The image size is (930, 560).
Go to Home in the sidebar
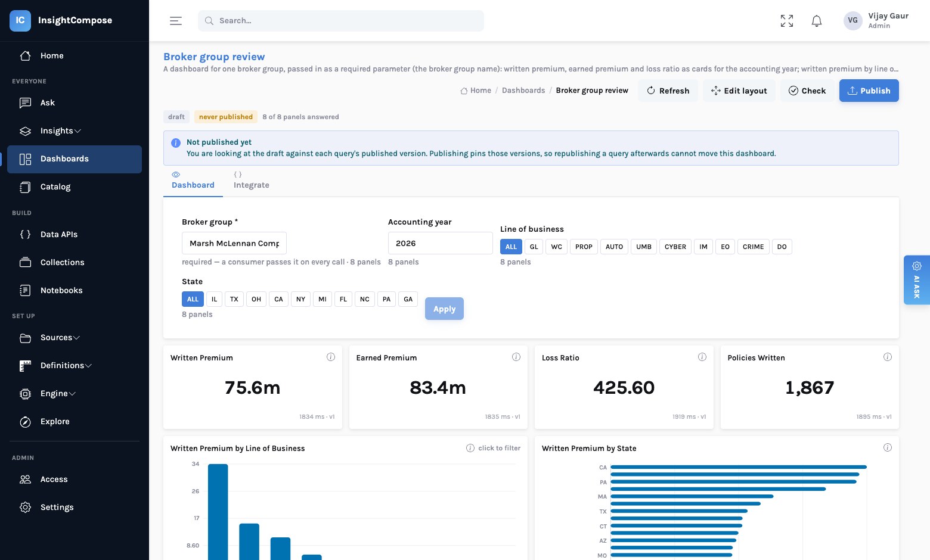pos(75,55)
